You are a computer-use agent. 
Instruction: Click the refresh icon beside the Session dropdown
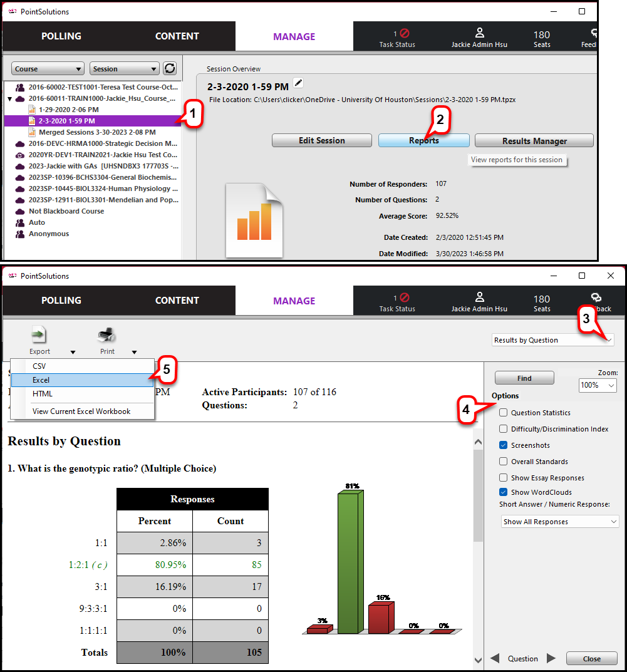[x=170, y=68]
